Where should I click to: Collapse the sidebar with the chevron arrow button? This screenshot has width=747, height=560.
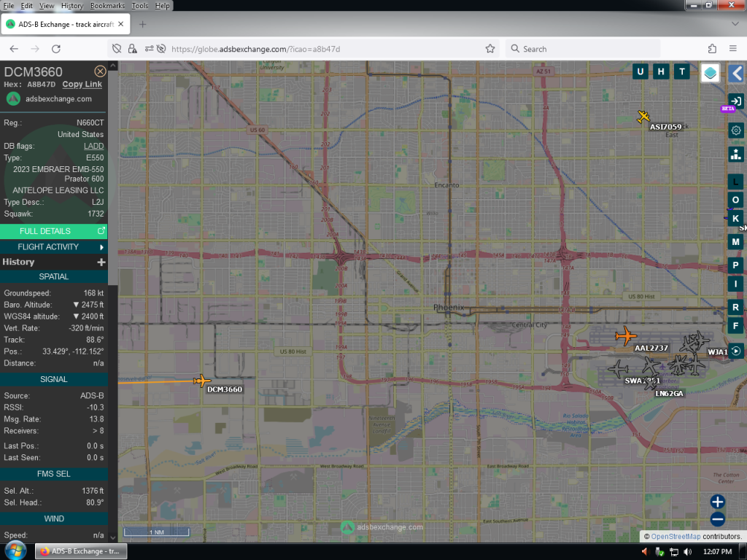[737, 74]
